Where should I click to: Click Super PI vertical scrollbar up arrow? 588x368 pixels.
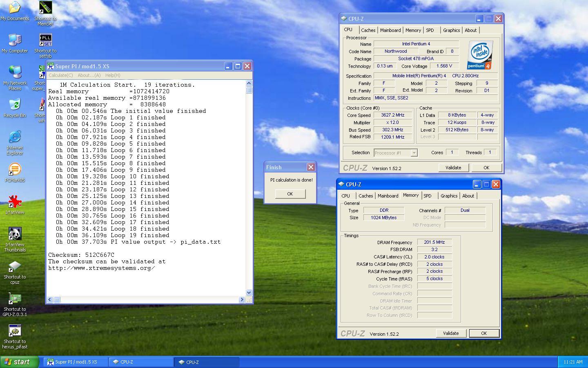pyautogui.click(x=249, y=83)
